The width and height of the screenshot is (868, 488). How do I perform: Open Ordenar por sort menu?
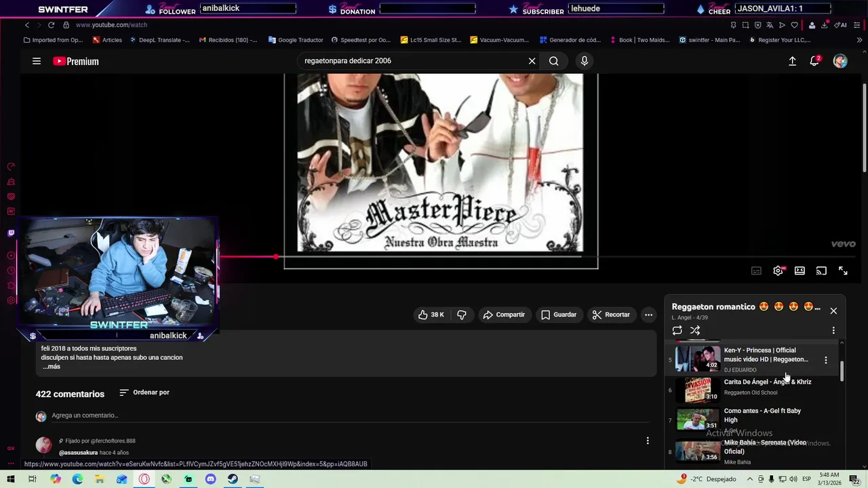coord(144,392)
